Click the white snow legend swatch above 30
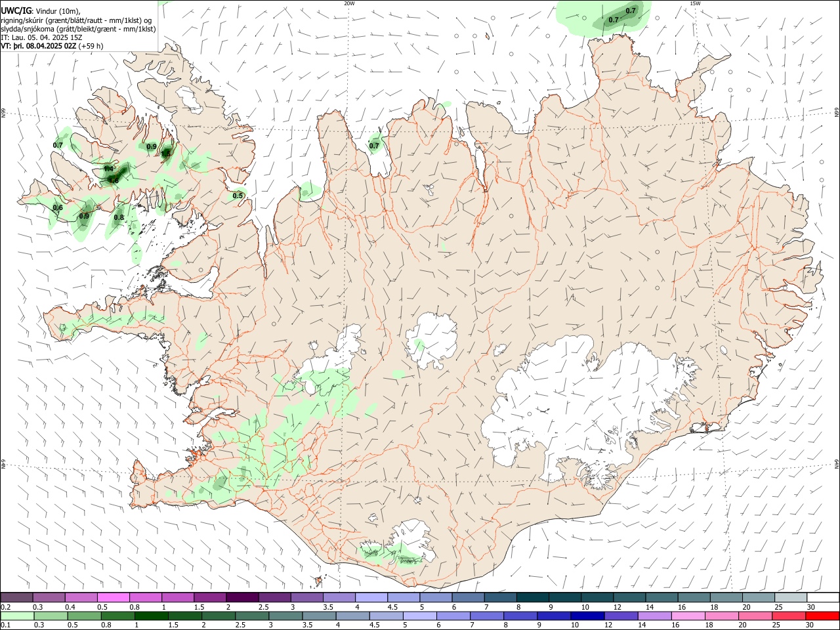Viewport: 840px width, 630px height. (x=823, y=598)
